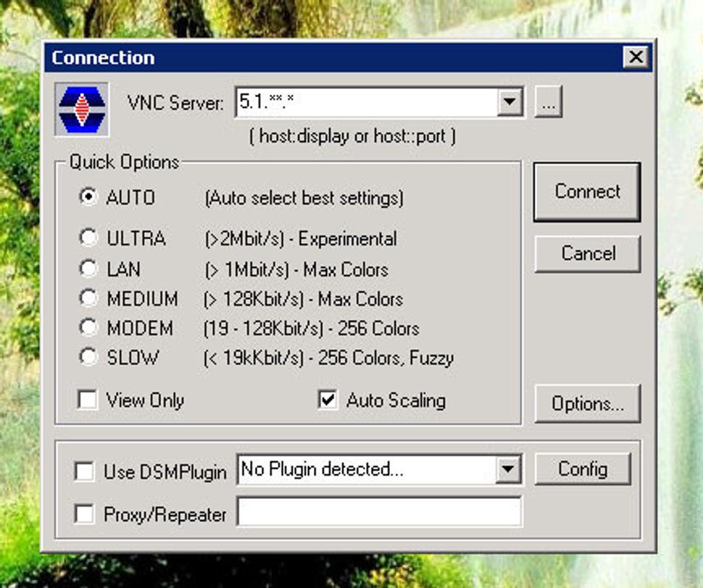Choose the LAN radio button
This screenshot has height=588, width=703.
(88, 269)
